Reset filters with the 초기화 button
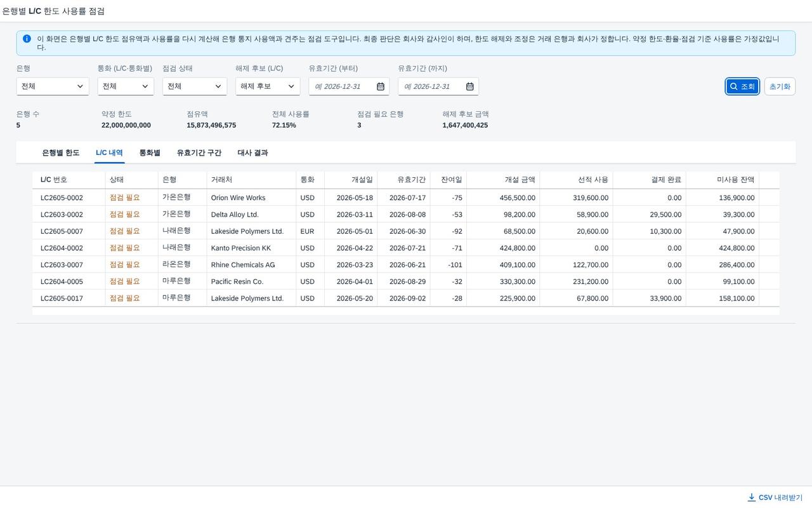812x508 pixels. 780,86
